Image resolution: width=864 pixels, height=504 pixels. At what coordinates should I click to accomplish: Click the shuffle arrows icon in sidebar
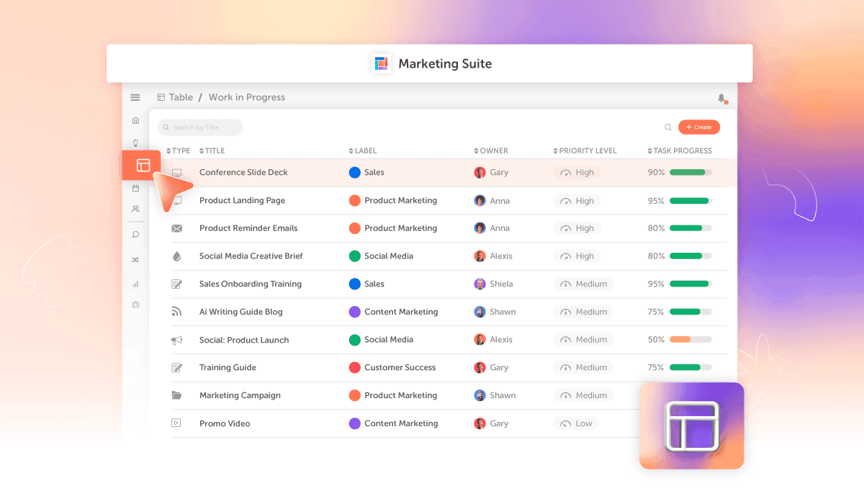tap(135, 259)
